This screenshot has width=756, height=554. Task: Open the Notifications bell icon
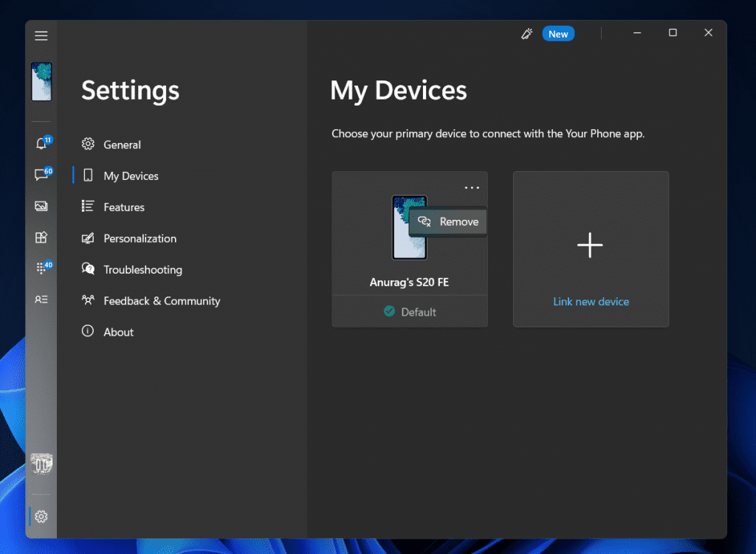[41, 144]
